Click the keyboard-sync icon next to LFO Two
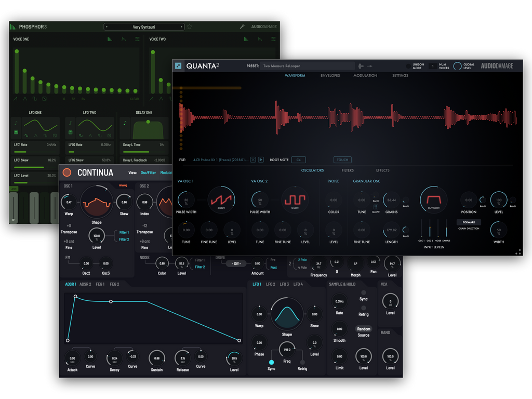 tap(70, 132)
